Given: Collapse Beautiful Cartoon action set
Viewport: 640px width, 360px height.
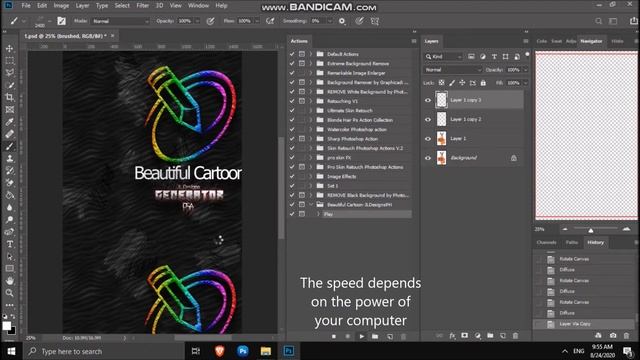Looking at the screenshot, I should click(x=311, y=204).
